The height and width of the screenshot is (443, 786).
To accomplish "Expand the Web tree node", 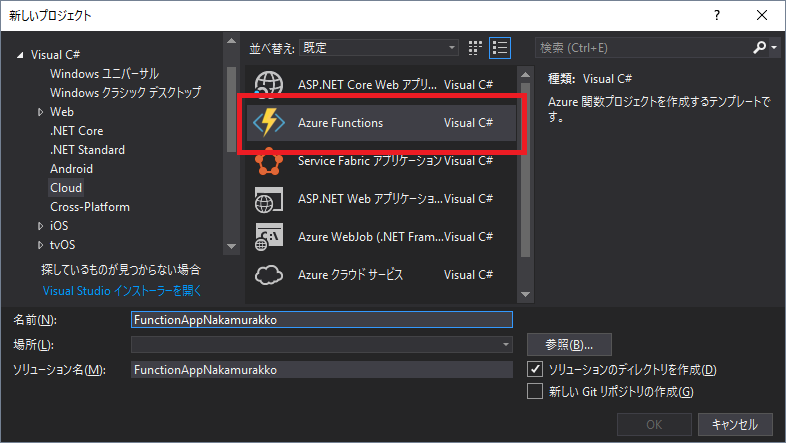I will [40, 112].
